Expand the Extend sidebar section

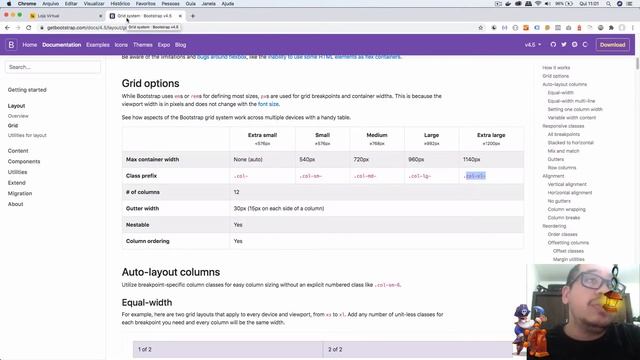(16, 183)
